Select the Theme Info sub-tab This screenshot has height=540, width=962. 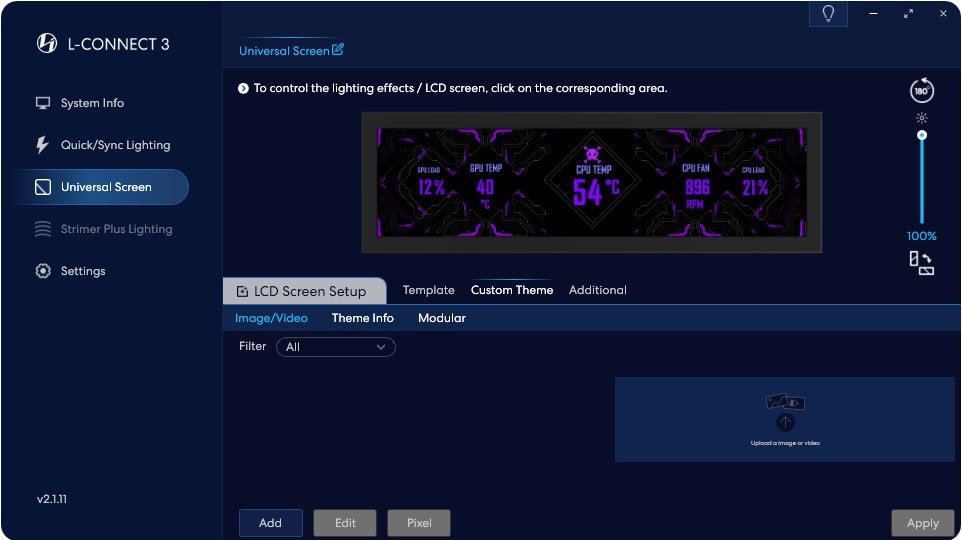click(x=362, y=318)
